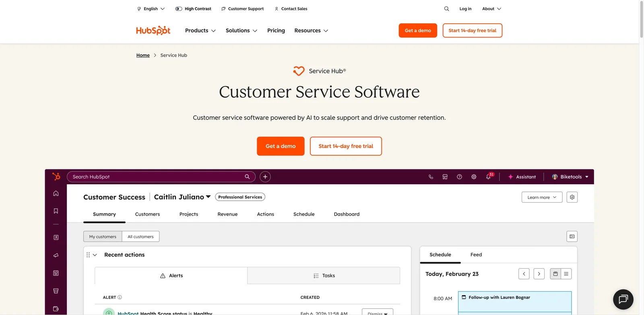This screenshot has height=315, width=644.
Task: Click the Home icon in left sidebar
Action: pyautogui.click(x=56, y=193)
